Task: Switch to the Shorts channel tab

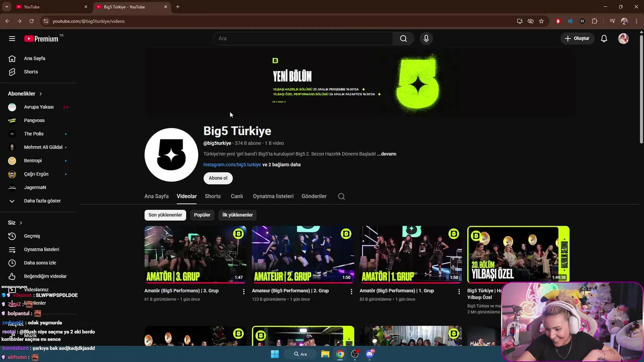Action: 213,196
